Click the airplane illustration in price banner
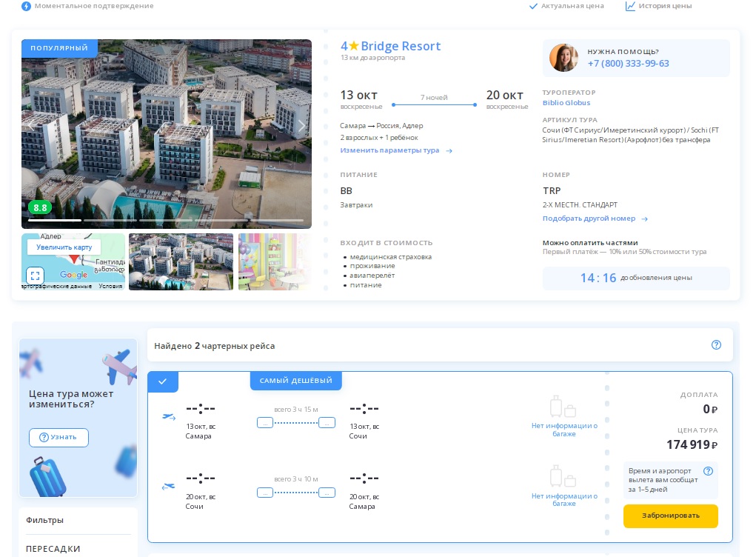The width and height of the screenshot is (756, 557). [x=119, y=367]
